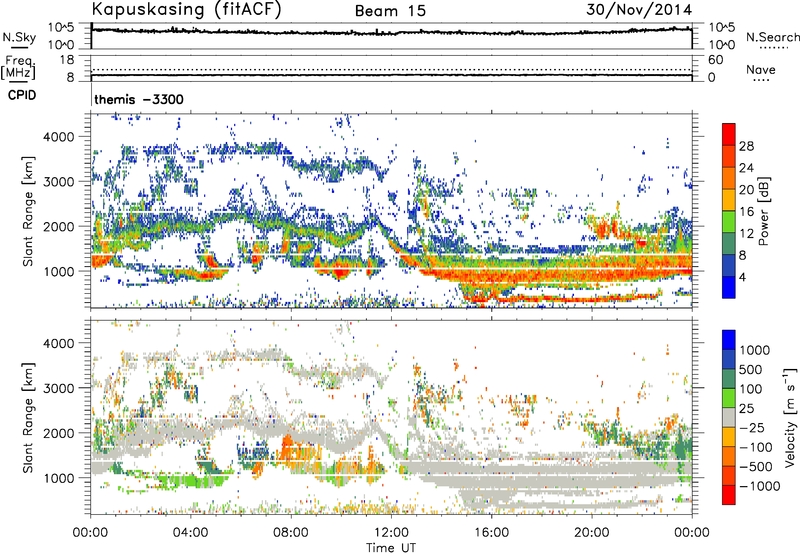This screenshot has height=554, width=800.
Task: Select the Velocity panel Slant Range axis label
Action: tap(28, 418)
